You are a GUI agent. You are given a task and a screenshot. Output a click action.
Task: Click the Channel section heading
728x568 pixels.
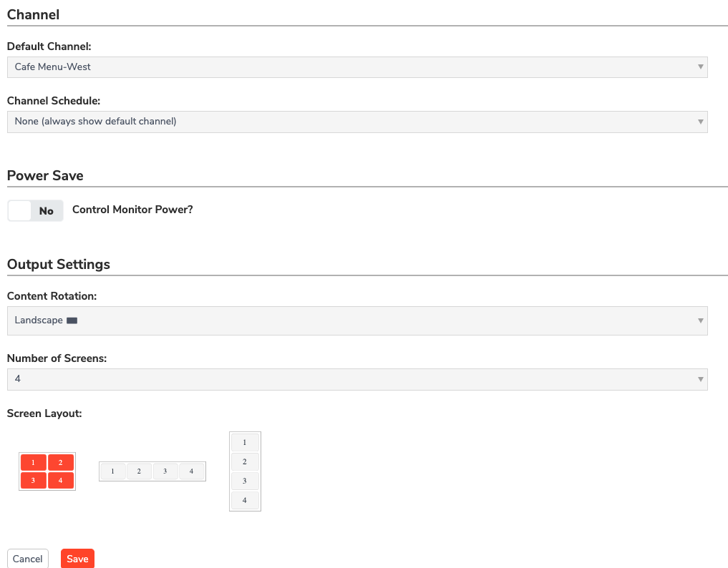pyautogui.click(x=34, y=15)
